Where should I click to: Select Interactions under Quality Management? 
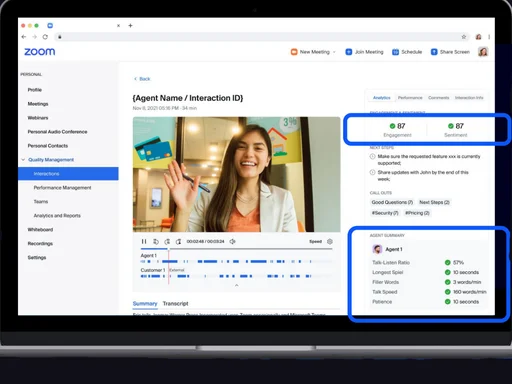coord(68,174)
